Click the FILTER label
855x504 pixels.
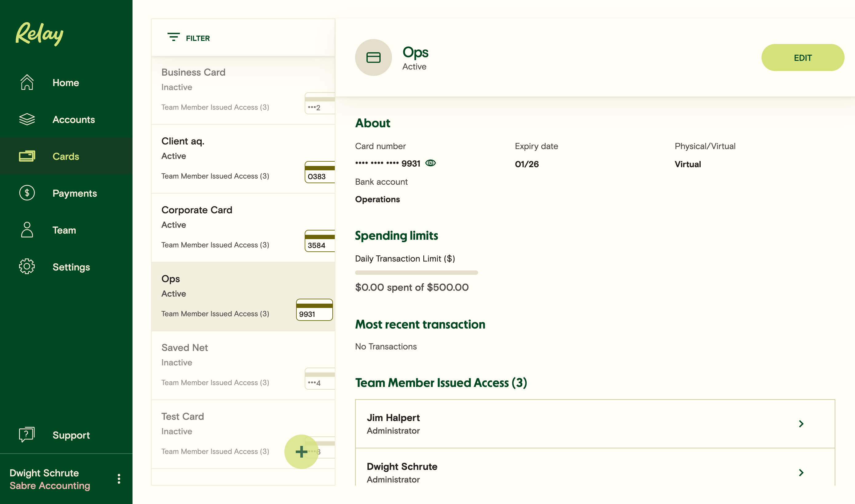click(198, 38)
